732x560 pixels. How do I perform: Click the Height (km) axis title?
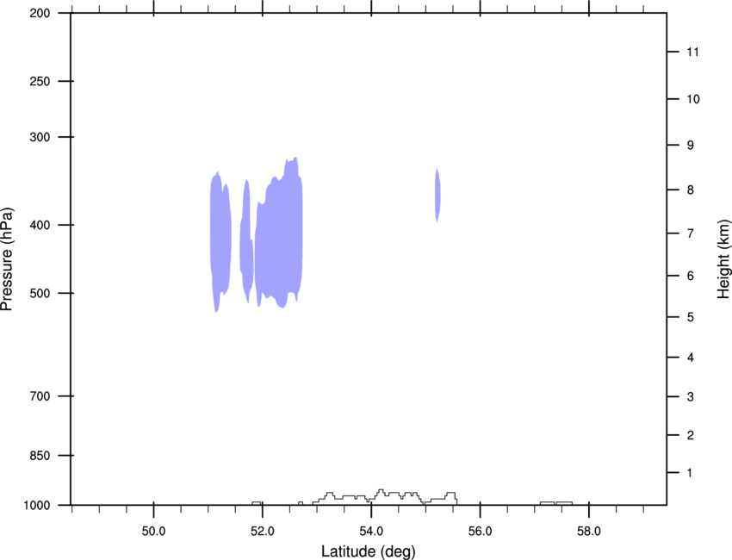(x=723, y=259)
